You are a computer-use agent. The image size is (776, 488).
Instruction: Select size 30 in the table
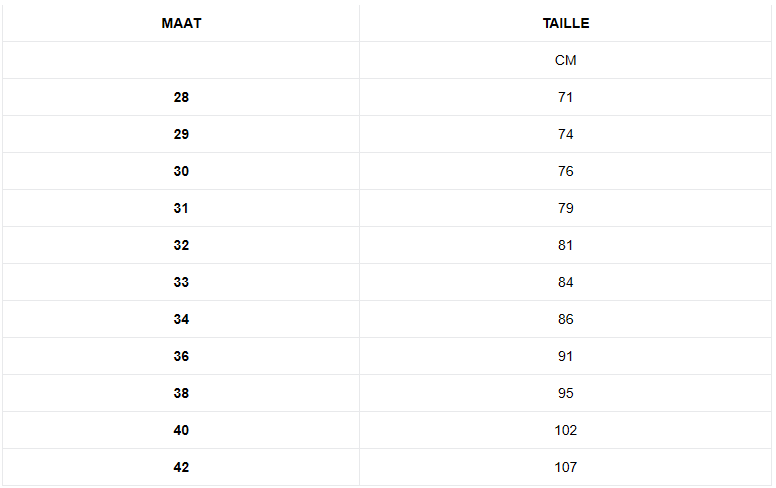coord(181,171)
